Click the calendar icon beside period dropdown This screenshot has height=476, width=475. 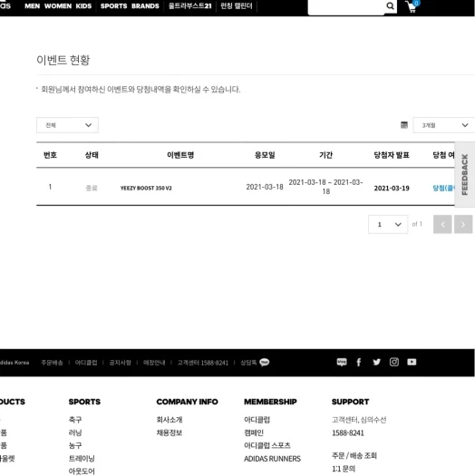tap(404, 125)
